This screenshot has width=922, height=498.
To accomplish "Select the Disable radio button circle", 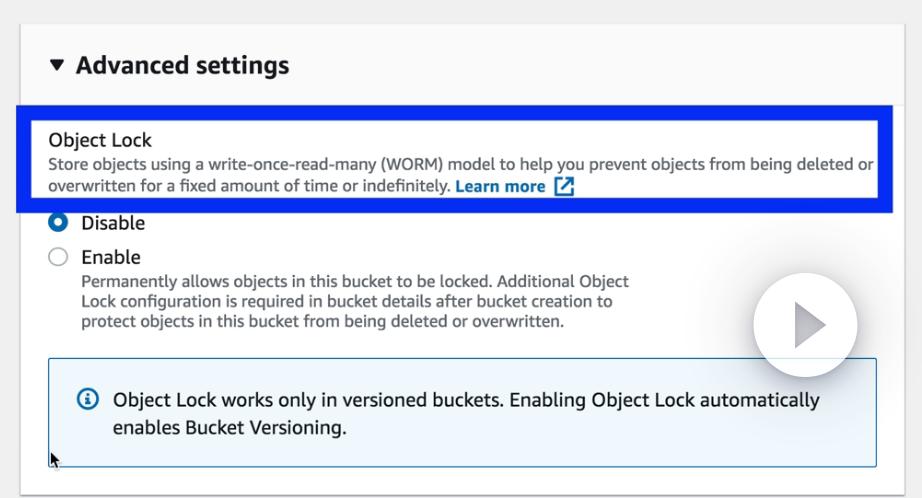I will (58, 222).
